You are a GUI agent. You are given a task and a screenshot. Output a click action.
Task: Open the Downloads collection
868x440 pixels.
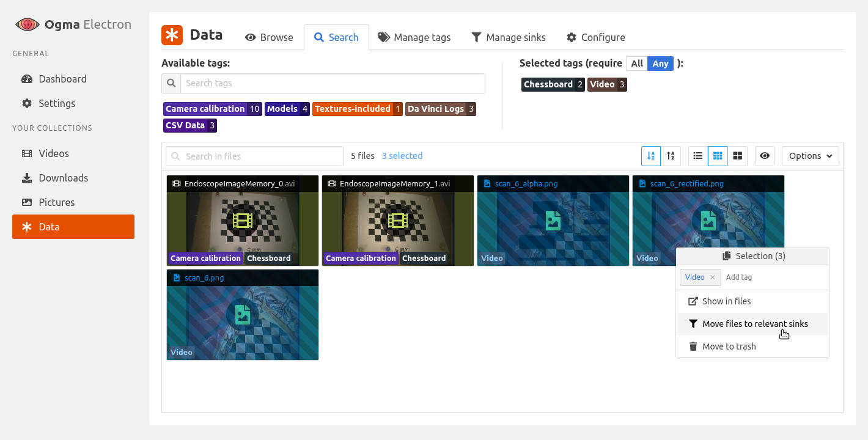pos(73,178)
